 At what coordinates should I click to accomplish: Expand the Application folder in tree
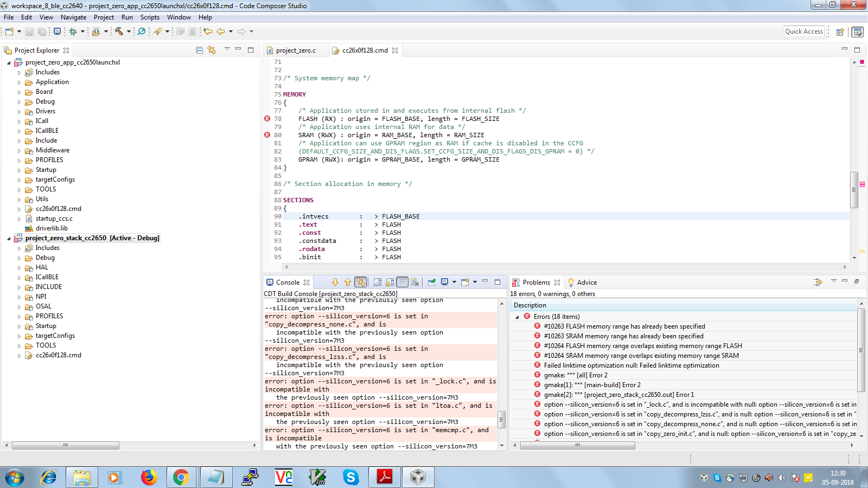pos(19,82)
